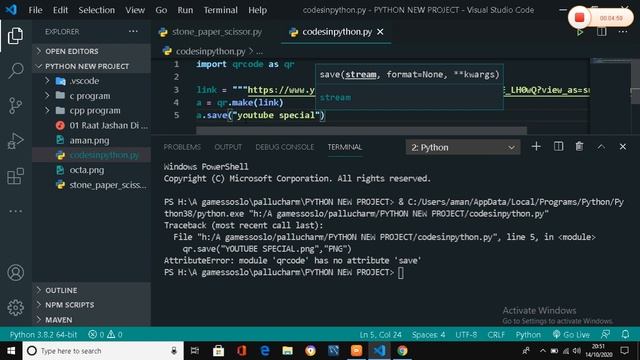
Task: Collapse the Python New Project folder section
Action: click(x=91, y=66)
